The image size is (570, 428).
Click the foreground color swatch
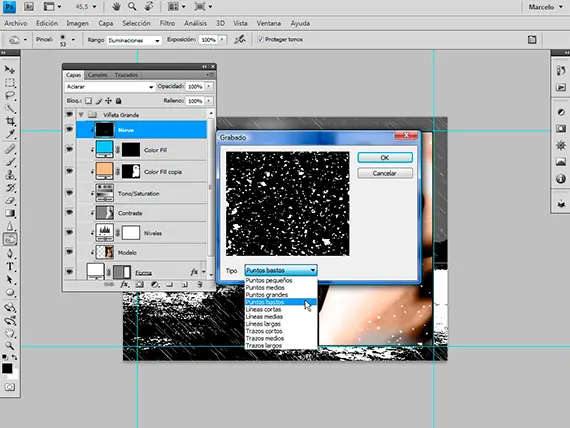pyautogui.click(x=7, y=368)
